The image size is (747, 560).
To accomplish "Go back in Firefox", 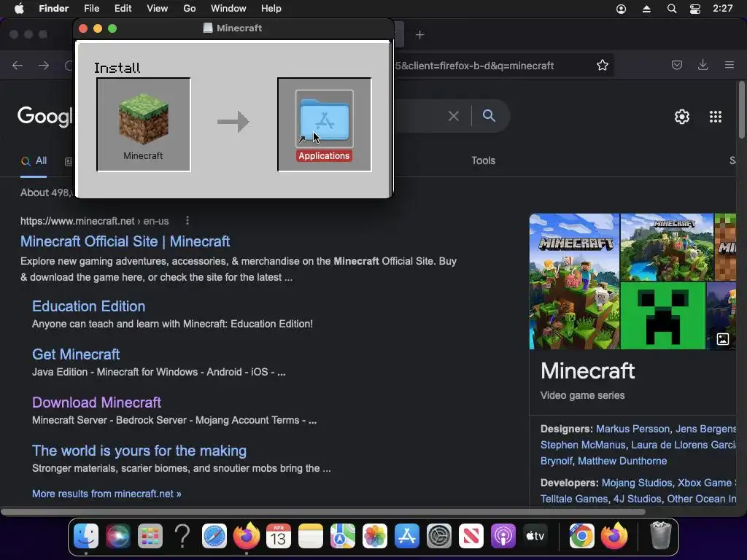I will tap(18, 65).
